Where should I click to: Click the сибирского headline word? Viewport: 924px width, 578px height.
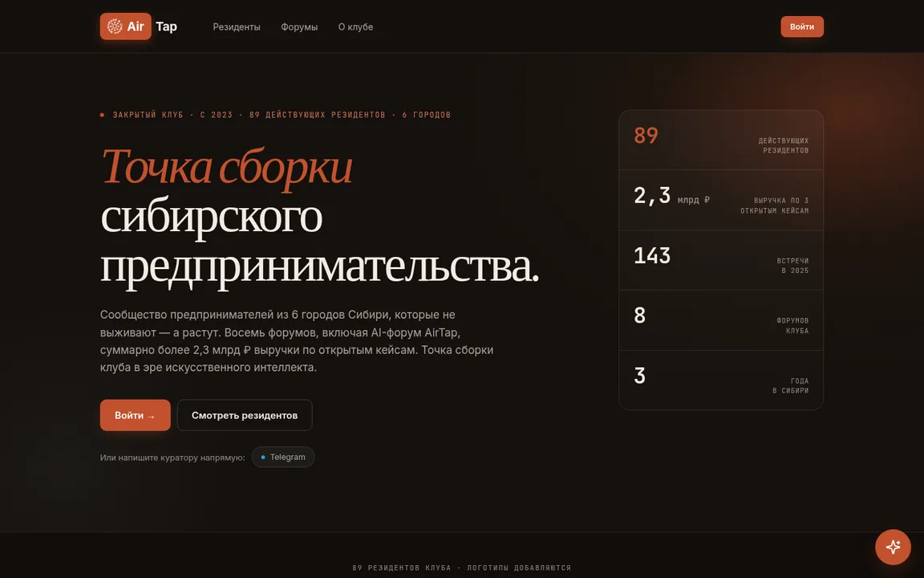click(211, 217)
